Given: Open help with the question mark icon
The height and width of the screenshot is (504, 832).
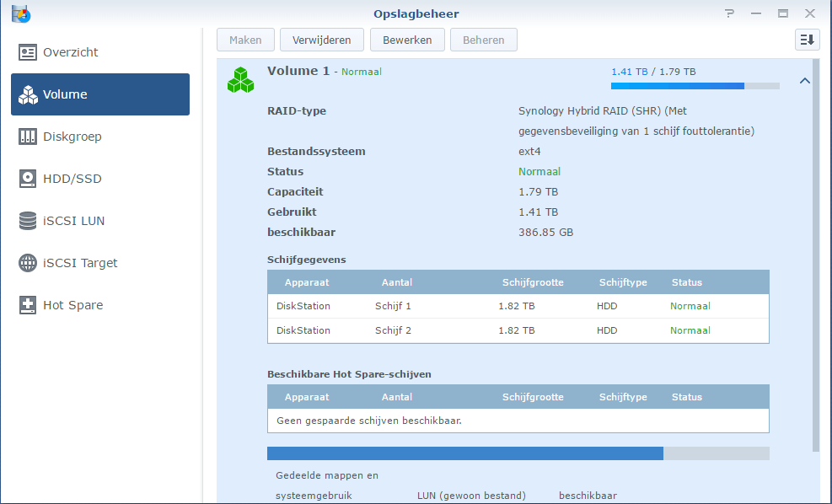Looking at the screenshot, I should tap(730, 13).
